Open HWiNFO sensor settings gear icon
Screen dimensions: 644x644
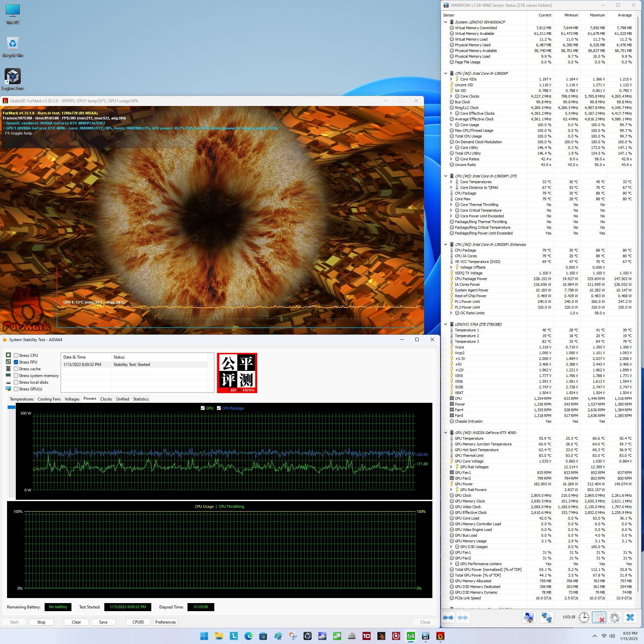pyautogui.click(x=614, y=617)
